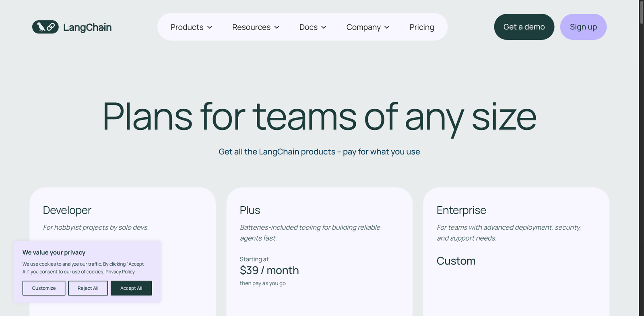
Task: Click the page vertical scrollbar thumb
Action: [642, 12]
